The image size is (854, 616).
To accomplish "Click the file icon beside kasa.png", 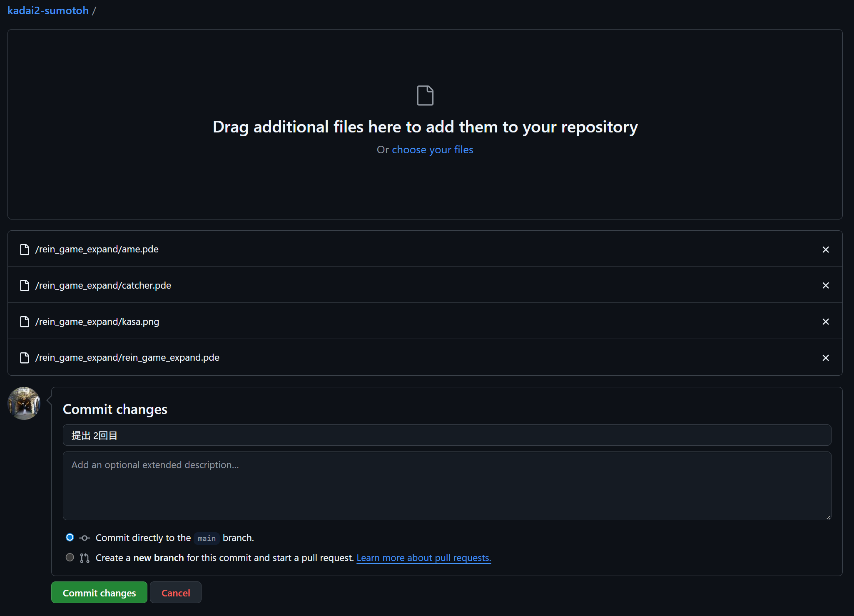I will (25, 322).
